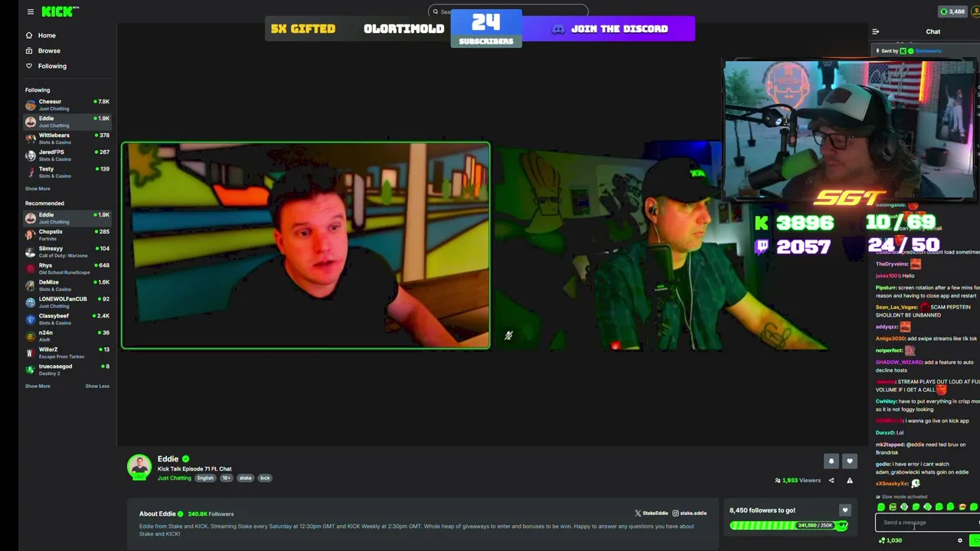980x551 pixels.
Task: Open the pinned message sender's username link
Action: [x=928, y=51]
